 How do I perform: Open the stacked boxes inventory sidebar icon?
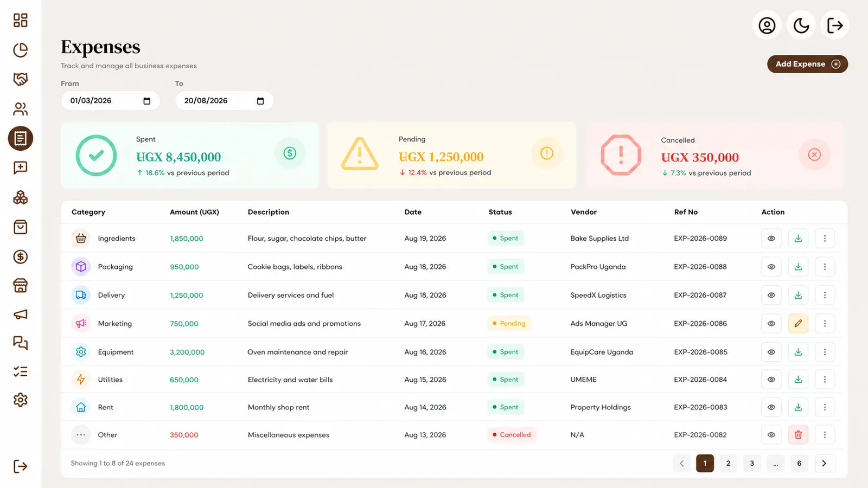tap(20, 197)
